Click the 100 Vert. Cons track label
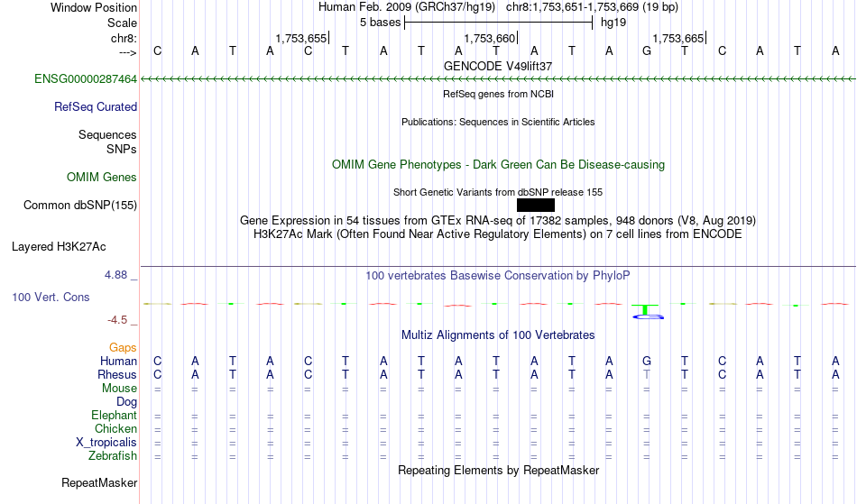 tap(51, 297)
